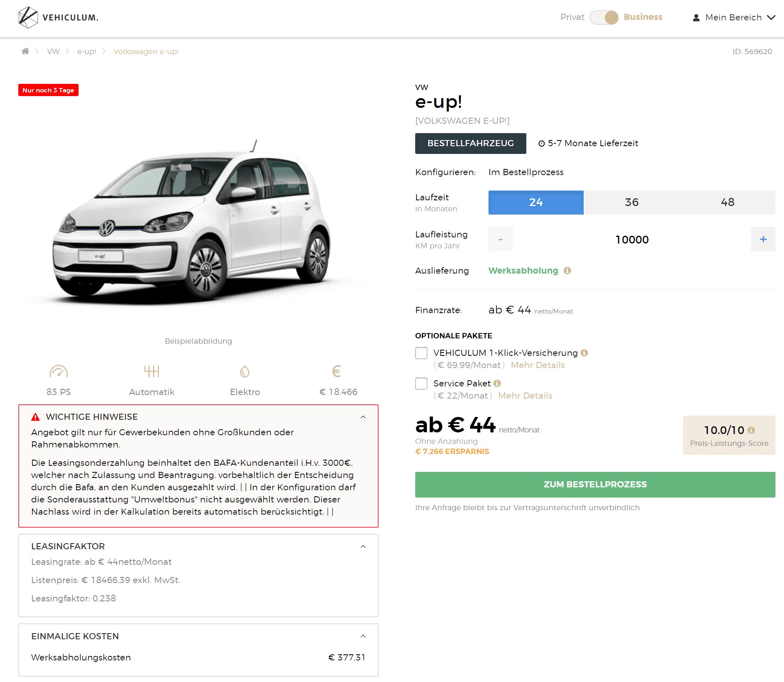Increase Laufleistung with plus button
784x682 pixels.
point(763,239)
